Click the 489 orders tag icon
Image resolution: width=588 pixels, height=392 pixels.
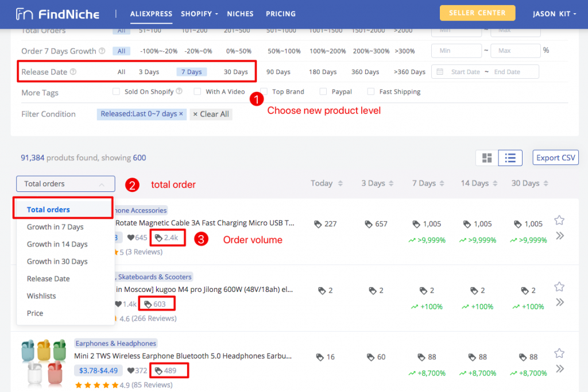point(158,371)
